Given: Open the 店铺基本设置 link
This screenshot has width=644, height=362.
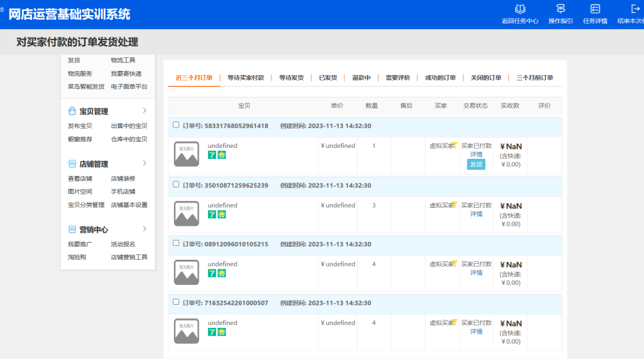Looking at the screenshot, I should point(129,205).
